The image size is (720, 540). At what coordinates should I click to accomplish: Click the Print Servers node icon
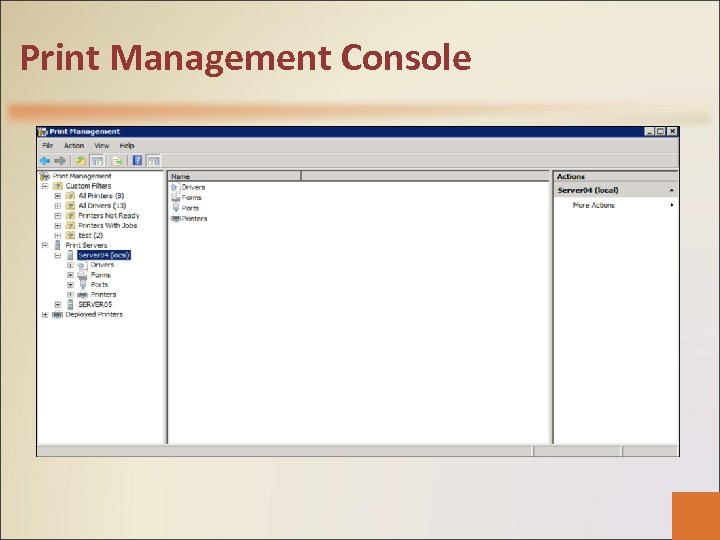tap(57, 245)
